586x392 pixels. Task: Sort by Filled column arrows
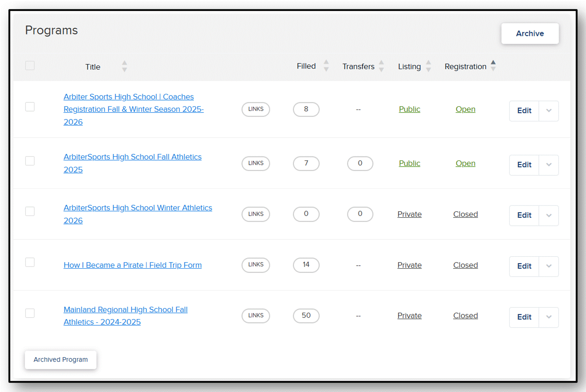click(x=326, y=66)
